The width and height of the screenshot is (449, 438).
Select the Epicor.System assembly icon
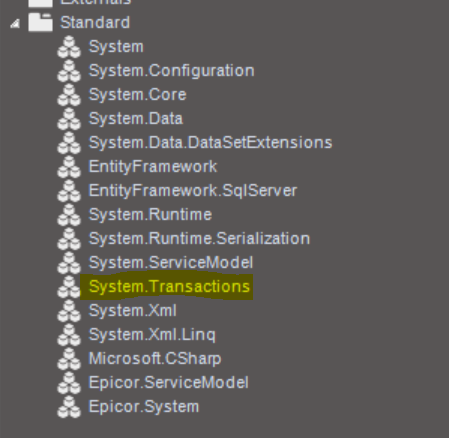[x=69, y=407]
